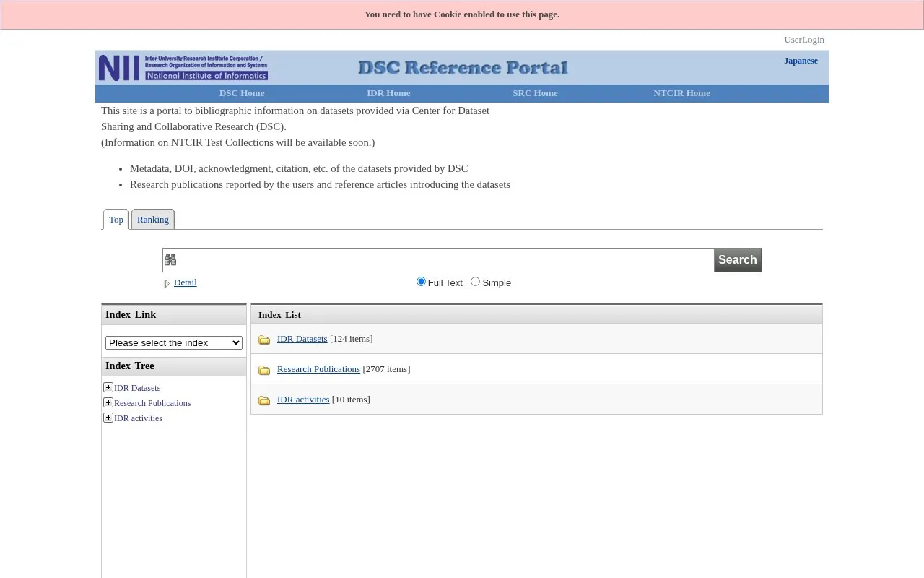The width and height of the screenshot is (924, 578).
Task: Click the Index List panel heading
Action: [279, 315]
